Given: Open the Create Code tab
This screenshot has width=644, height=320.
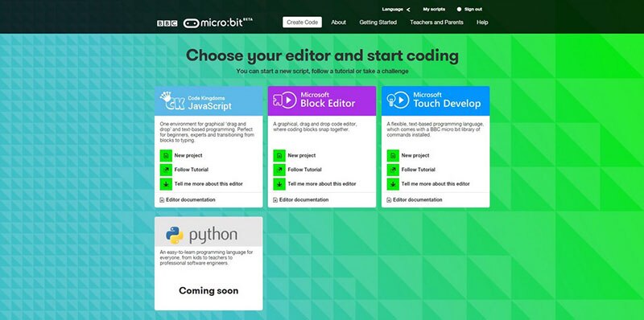Looking at the screenshot, I should pos(303,23).
